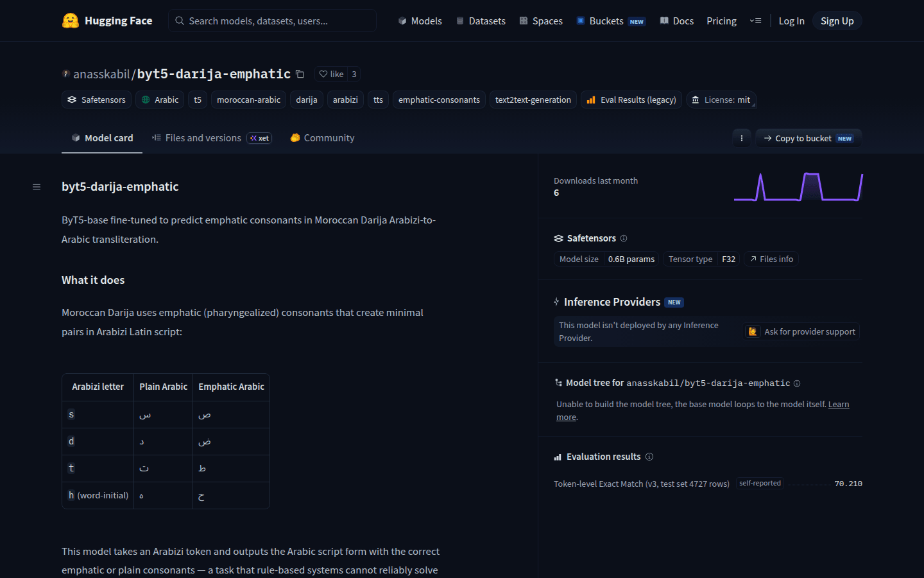This screenshot has height=578, width=924.
Task: Click Log In
Action: coord(791,21)
